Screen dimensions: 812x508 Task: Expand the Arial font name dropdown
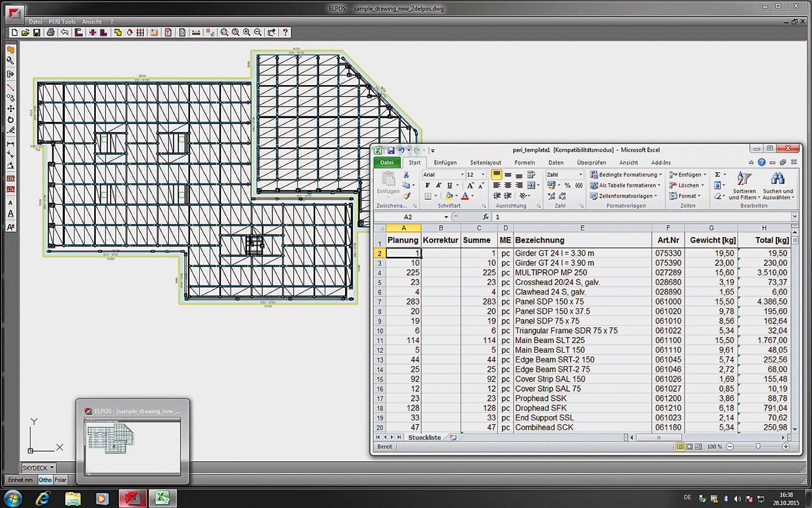coord(462,175)
